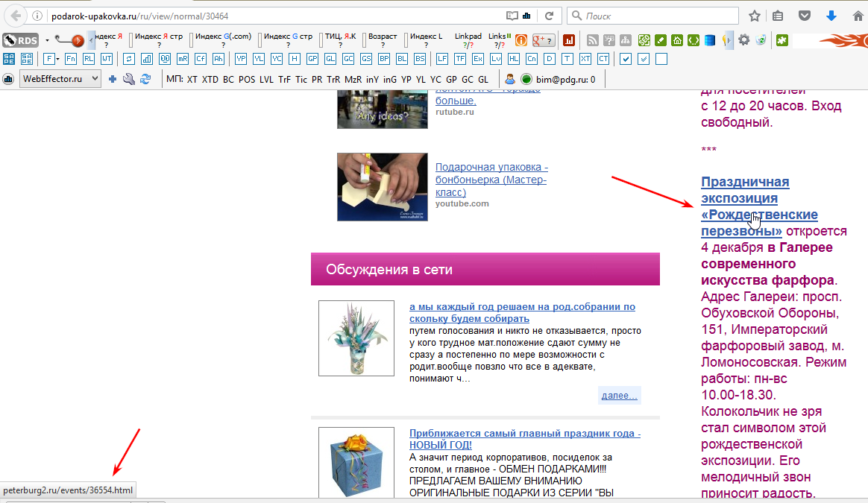Click the mR toolbar icon
The height and width of the screenshot is (503, 868).
tap(183, 59)
